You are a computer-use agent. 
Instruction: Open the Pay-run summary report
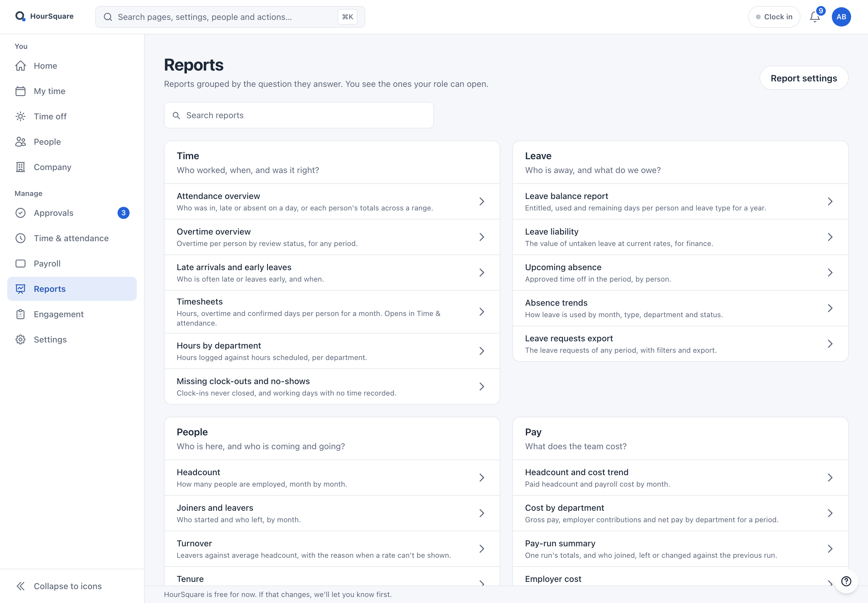pyautogui.click(x=680, y=549)
